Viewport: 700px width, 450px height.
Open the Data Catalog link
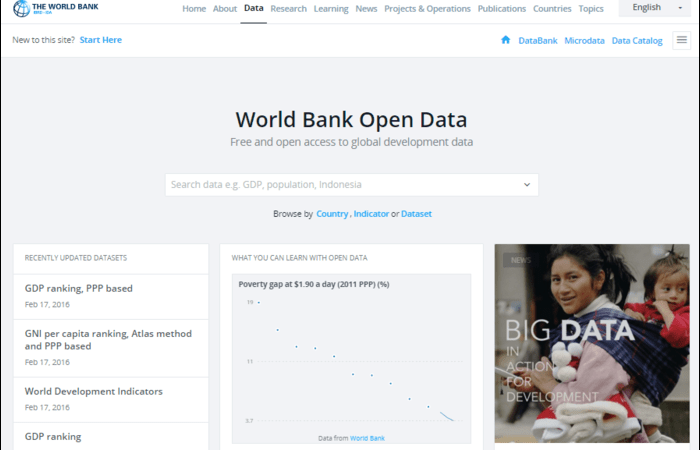coord(637,41)
